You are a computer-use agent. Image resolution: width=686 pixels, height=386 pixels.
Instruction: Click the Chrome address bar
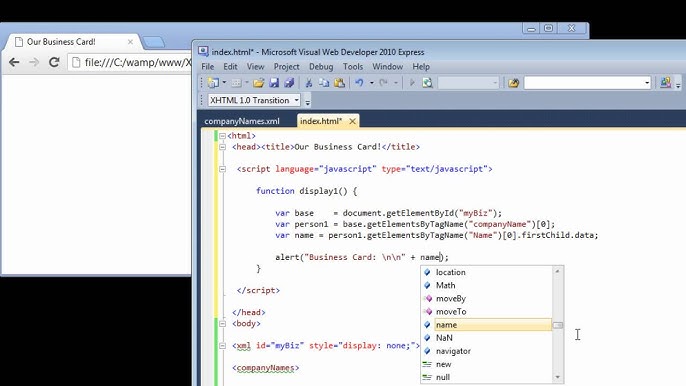pos(131,63)
